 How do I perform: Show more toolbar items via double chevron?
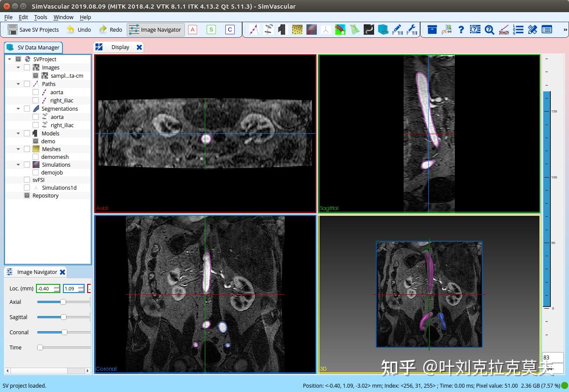click(565, 30)
